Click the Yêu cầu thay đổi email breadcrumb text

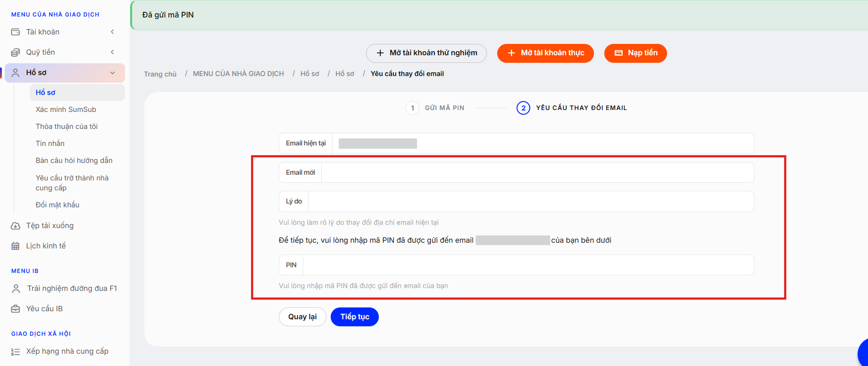point(407,74)
